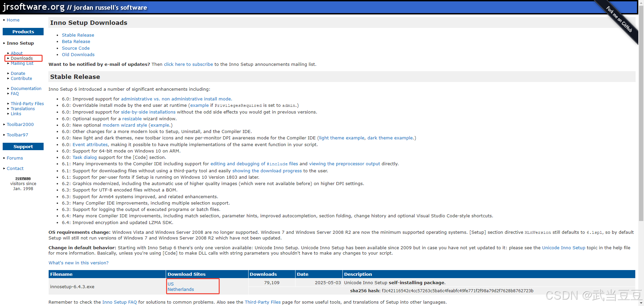Open the Task dialog link
The height and width of the screenshot is (306, 644).
85,158
